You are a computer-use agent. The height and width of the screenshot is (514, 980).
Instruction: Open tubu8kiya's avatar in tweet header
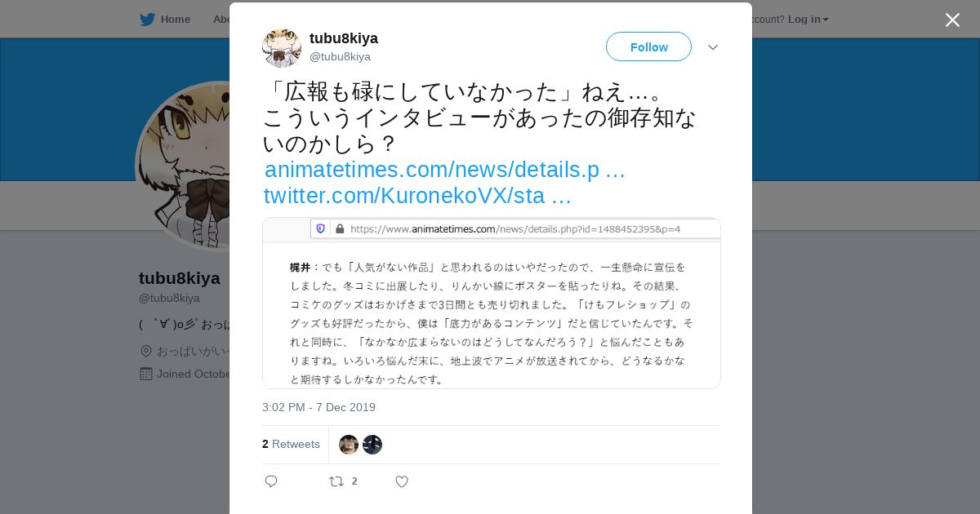282,47
